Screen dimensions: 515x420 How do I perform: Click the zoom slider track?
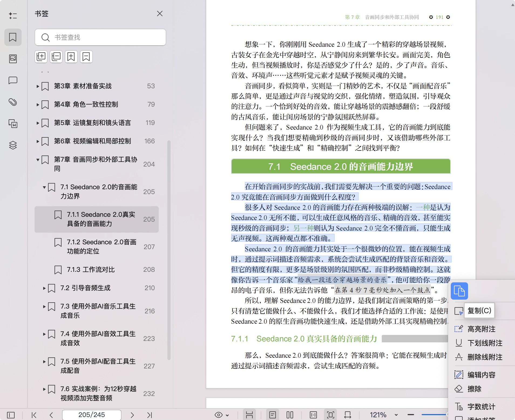434,415
